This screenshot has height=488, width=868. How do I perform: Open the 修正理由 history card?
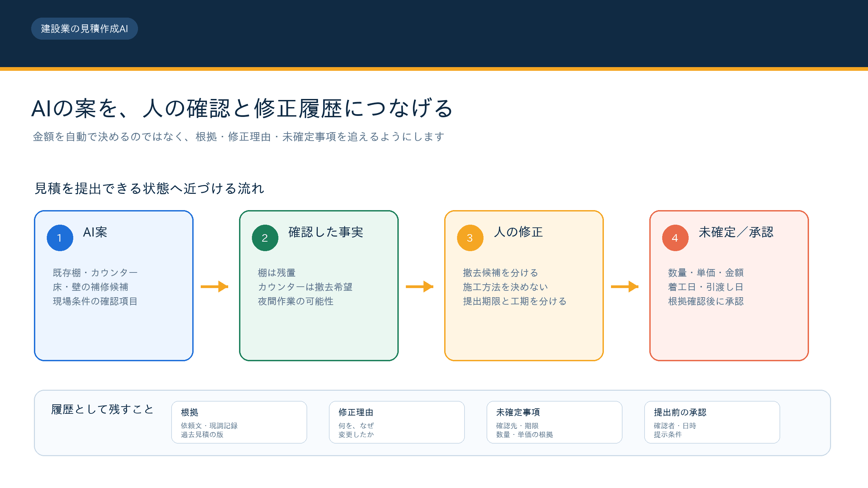pyautogui.click(x=397, y=422)
